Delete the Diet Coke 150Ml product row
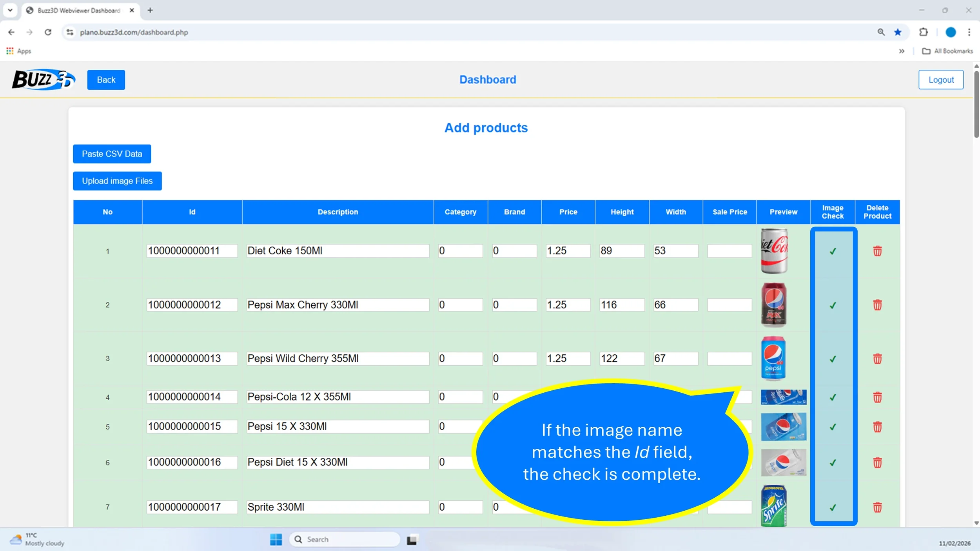Screen dimensions: 980x551 877,251
